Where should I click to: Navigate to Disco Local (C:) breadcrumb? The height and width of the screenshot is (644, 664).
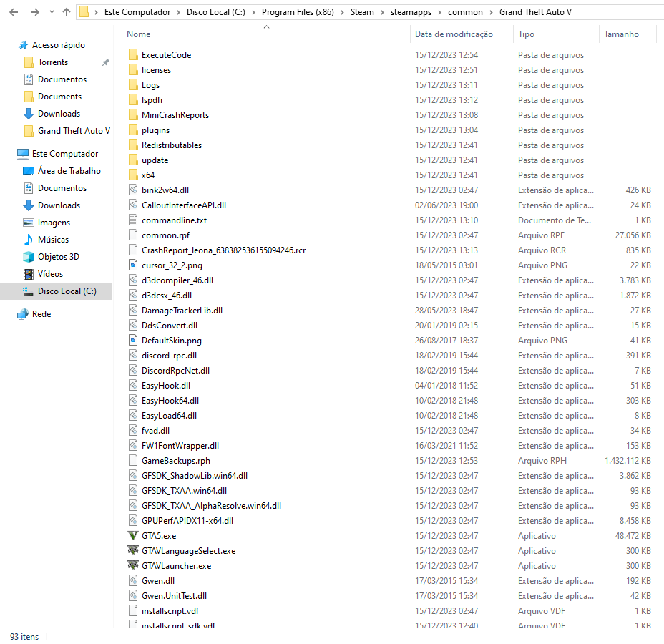[216, 12]
